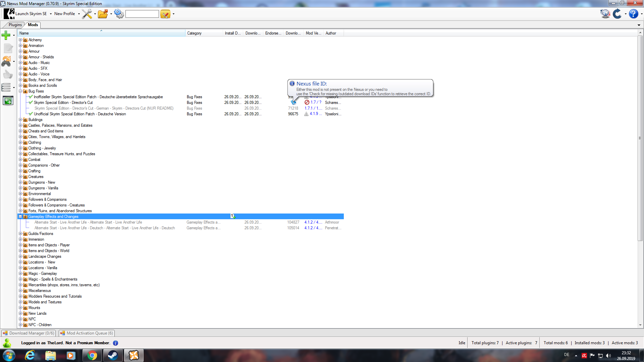Toggle checkmark of Inoffizieller Skyrim Special Edition Patch
Image resolution: width=644 pixels, height=362 pixels.
coord(31,97)
